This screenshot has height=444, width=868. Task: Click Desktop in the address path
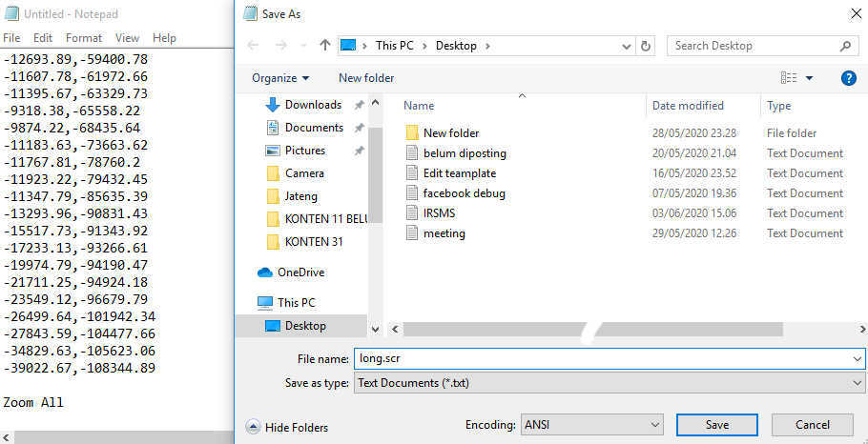pos(456,46)
